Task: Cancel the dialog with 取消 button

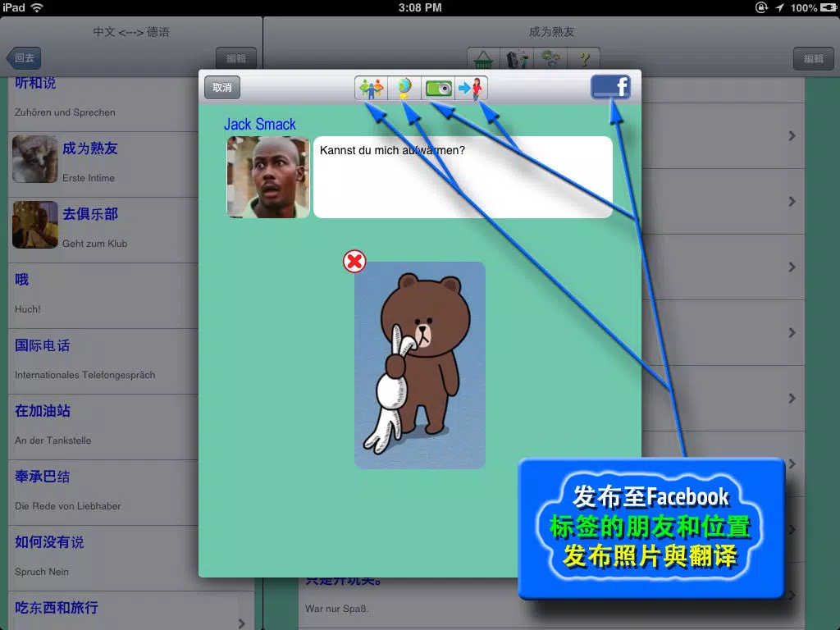Action: (x=222, y=87)
